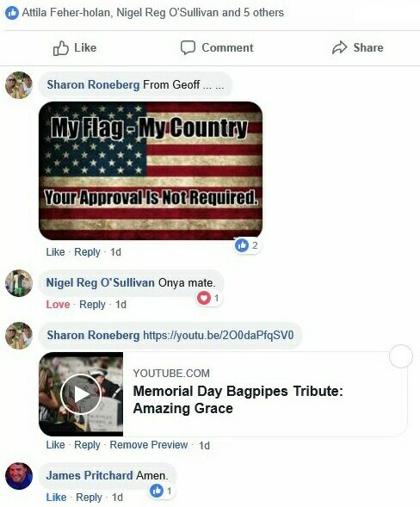View likes on the flag image comment
The height and width of the screenshot is (507, 420).
[247, 245]
